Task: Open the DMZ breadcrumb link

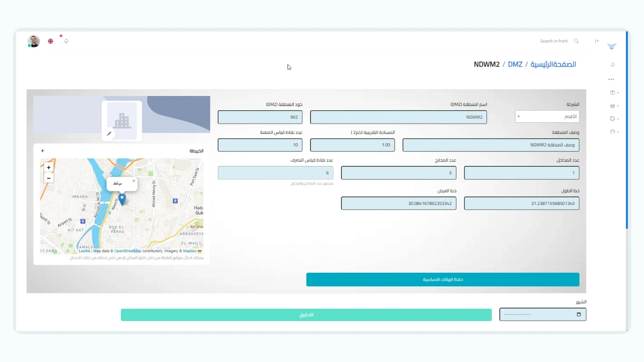Action: (x=515, y=64)
